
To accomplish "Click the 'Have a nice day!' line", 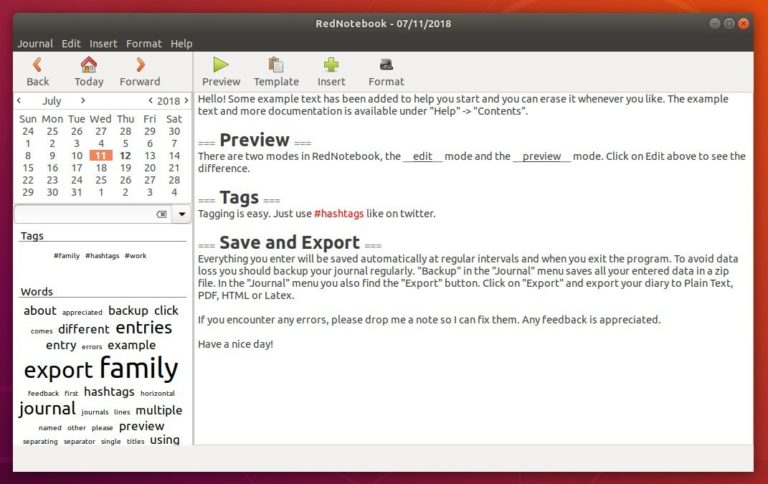I will point(236,344).
